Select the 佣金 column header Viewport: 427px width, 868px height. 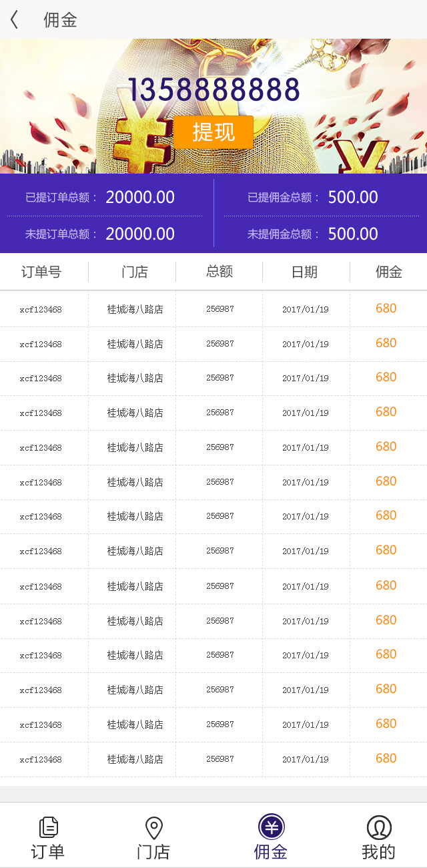(388, 272)
